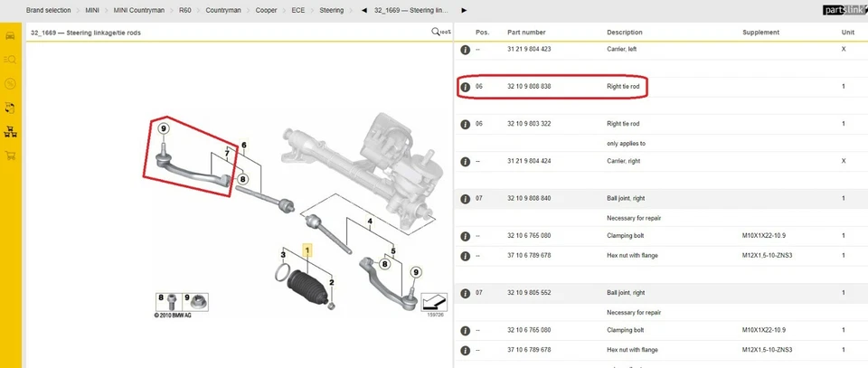Open info icon for part 32 10 9 805 552
868x368 pixels.
(466, 293)
